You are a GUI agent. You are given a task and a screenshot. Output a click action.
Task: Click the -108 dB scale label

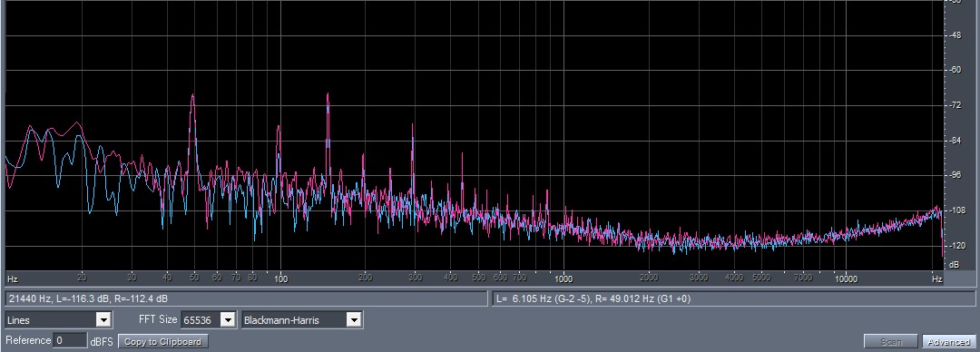pos(955,210)
